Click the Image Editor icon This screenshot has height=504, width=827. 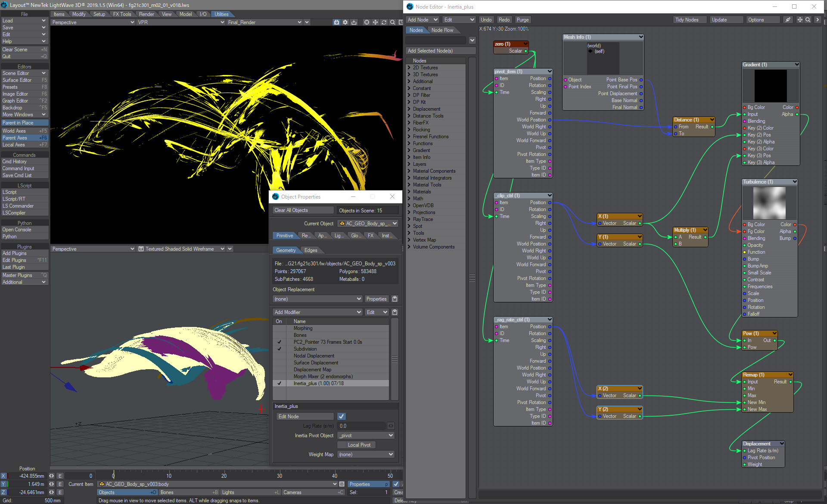[x=24, y=93]
